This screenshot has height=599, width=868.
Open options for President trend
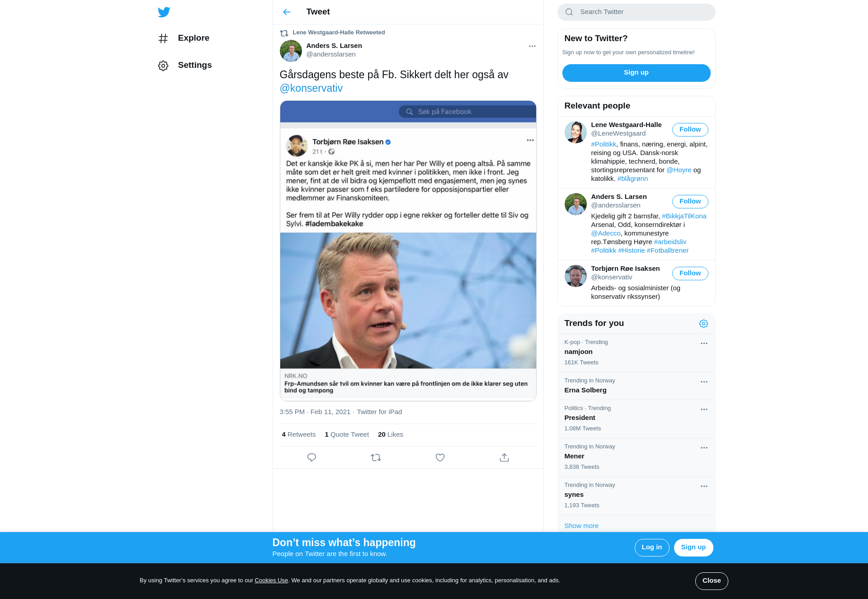tap(704, 410)
